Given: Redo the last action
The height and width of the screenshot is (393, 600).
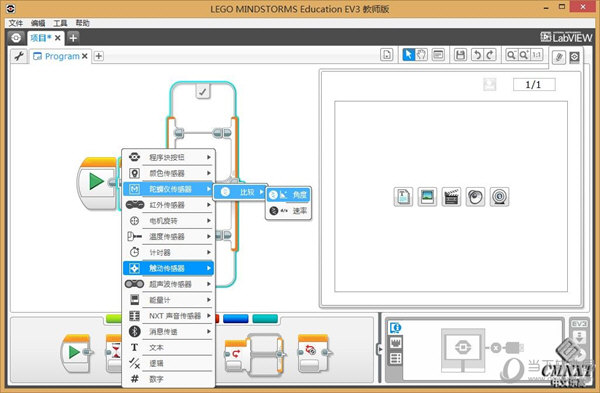Looking at the screenshot, I should pos(490,55).
